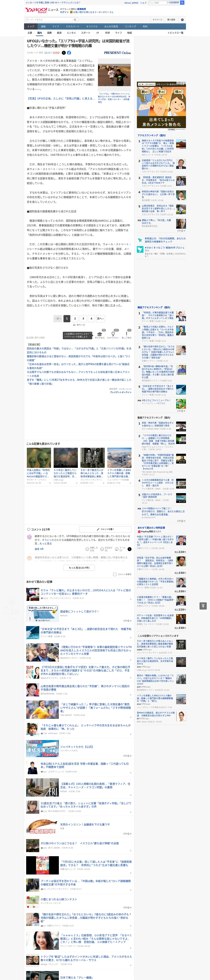Select the 科学 category tab
210x980 pixels.
[x=107, y=33]
